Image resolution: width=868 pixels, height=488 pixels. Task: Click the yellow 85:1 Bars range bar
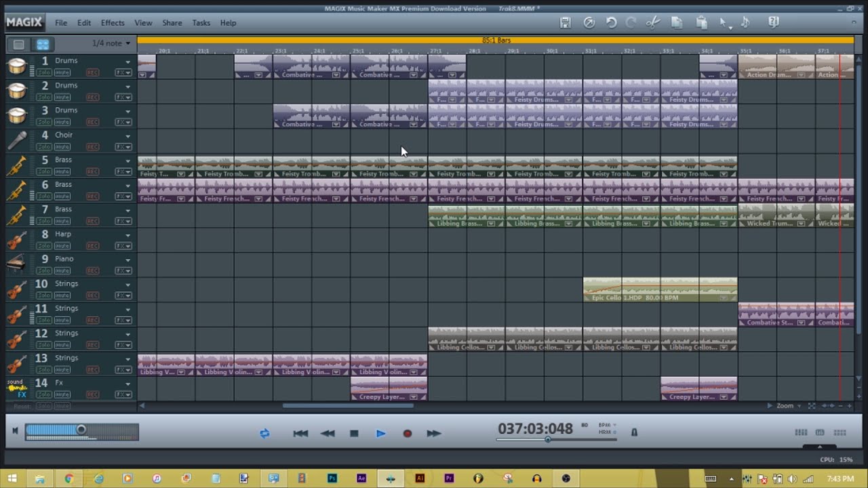496,41
